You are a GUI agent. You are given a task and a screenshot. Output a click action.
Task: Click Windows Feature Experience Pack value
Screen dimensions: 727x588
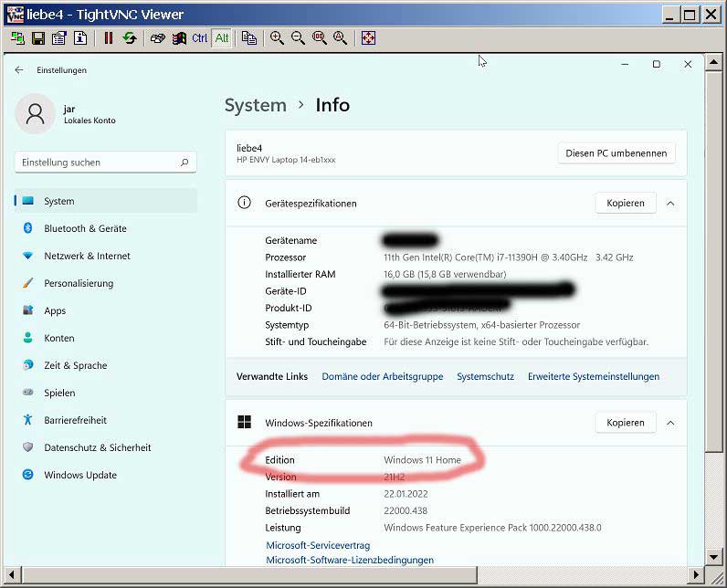492,528
